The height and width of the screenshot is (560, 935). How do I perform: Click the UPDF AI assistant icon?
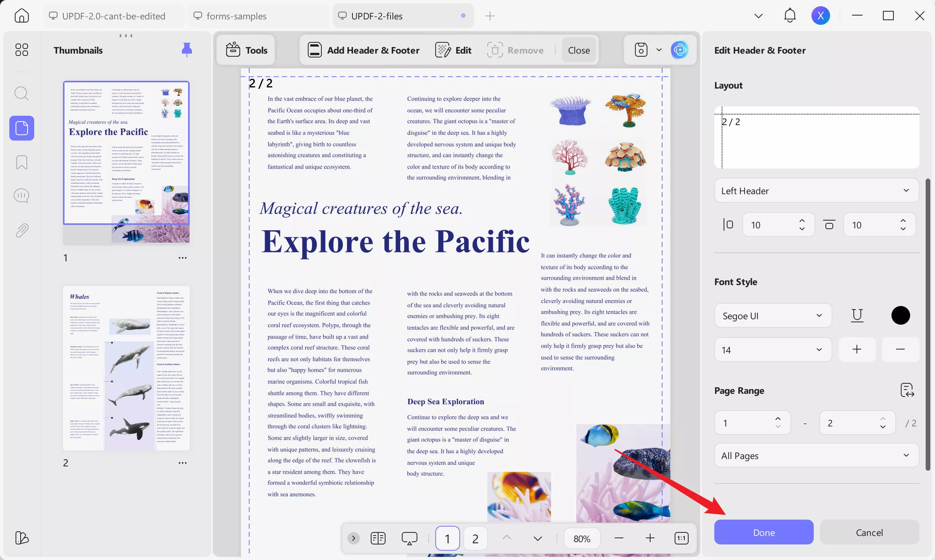[679, 50]
